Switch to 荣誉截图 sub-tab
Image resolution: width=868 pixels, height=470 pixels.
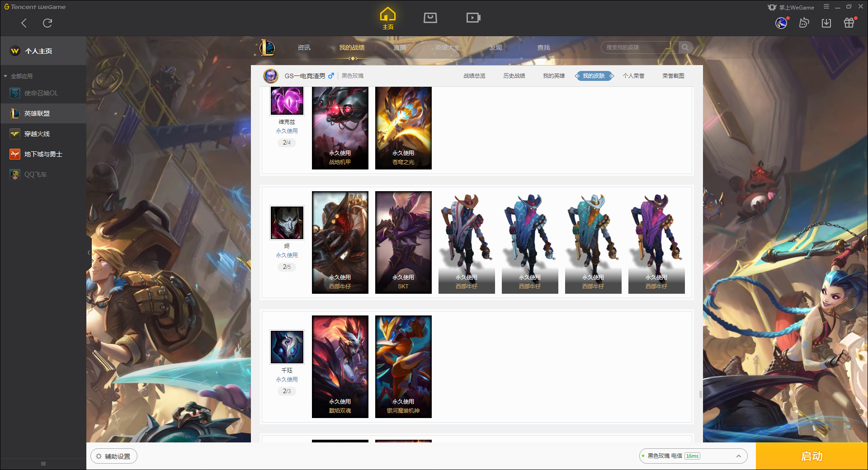click(673, 76)
